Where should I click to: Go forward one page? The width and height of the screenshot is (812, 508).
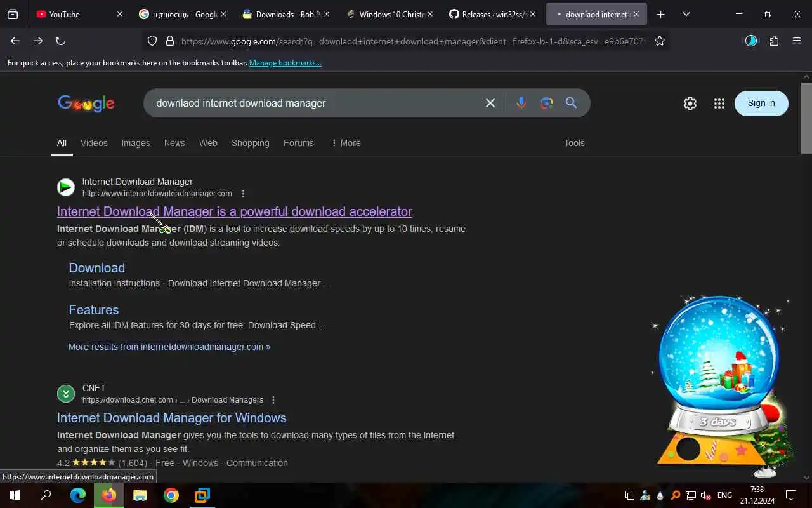(x=38, y=41)
